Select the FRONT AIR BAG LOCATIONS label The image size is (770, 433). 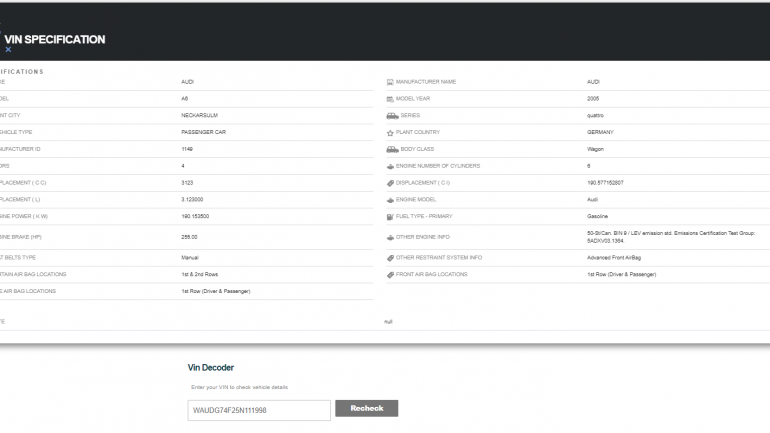[432, 274]
